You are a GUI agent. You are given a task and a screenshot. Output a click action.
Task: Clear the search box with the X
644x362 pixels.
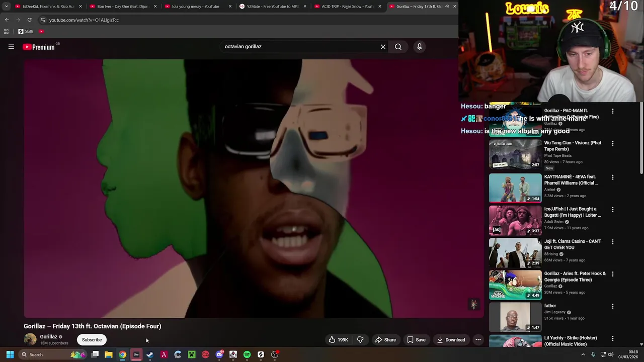coord(383,47)
